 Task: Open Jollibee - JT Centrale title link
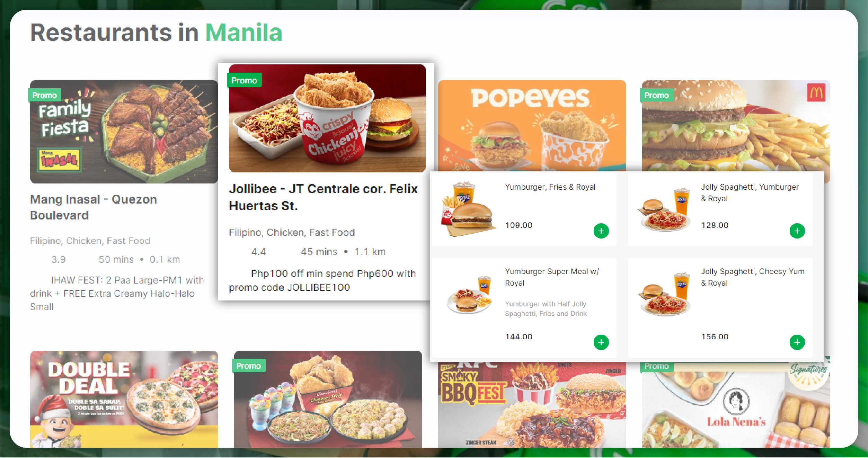(x=323, y=197)
